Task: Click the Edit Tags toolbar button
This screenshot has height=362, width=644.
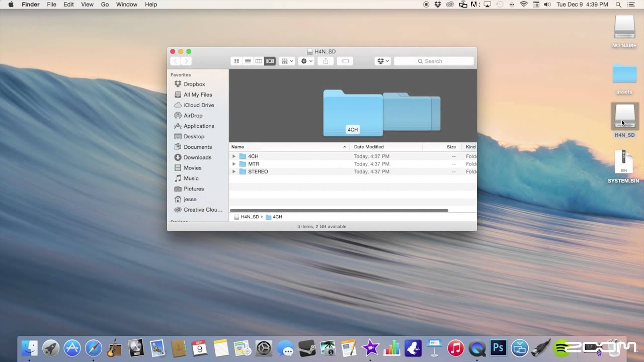Action: click(345, 61)
